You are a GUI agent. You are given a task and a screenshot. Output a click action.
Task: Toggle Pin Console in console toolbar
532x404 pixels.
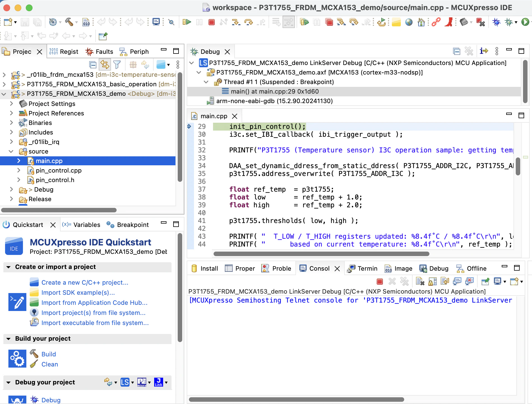[x=485, y=281]
